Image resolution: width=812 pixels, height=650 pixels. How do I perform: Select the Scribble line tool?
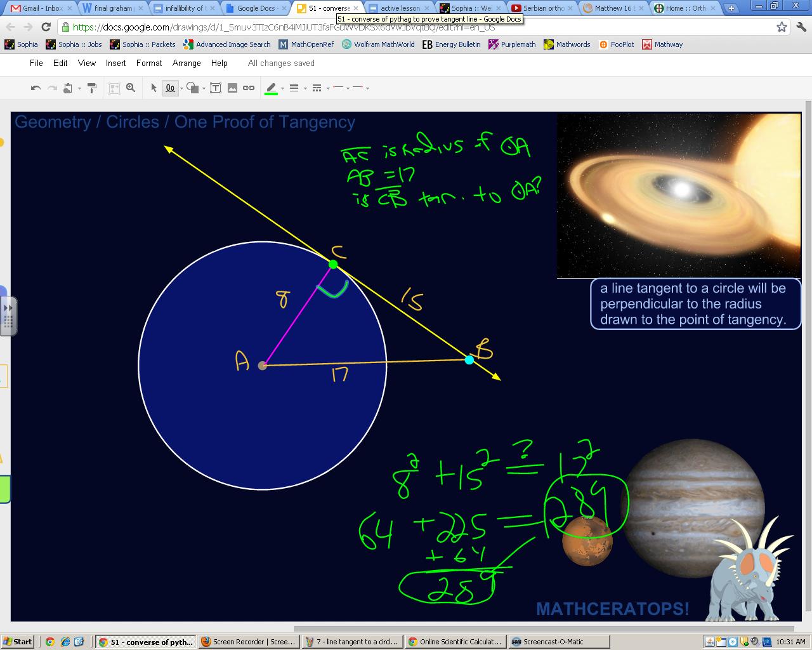point(170,88)
